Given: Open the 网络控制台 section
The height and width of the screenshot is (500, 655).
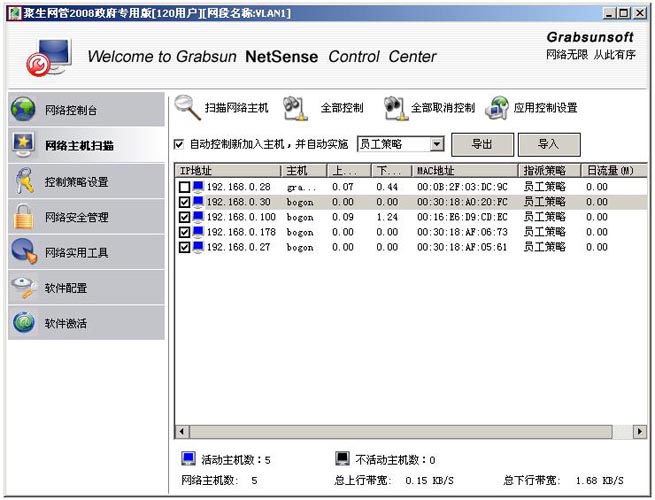Looking at the screenshot, I should [x=86, y=109].
